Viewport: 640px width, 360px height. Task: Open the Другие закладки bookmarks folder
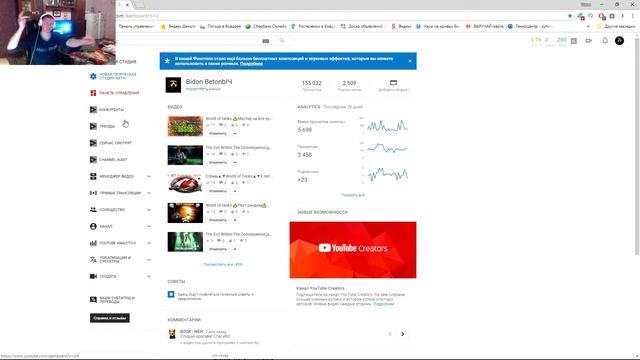click(616, 26)
